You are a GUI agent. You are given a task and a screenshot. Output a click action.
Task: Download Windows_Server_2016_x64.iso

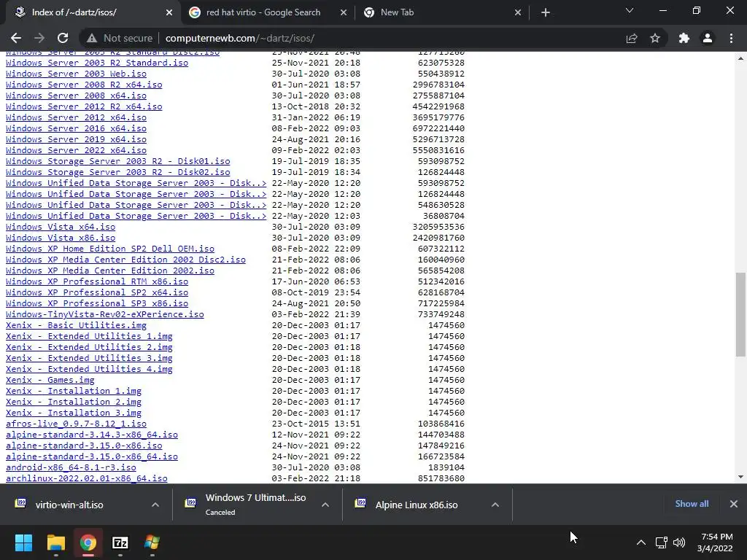click(76, 128)
